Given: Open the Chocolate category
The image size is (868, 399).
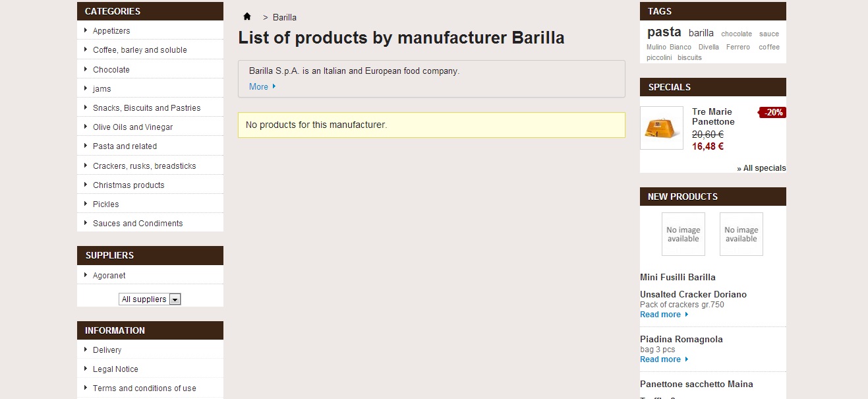Looking at the screenshot, I should 111,70.
